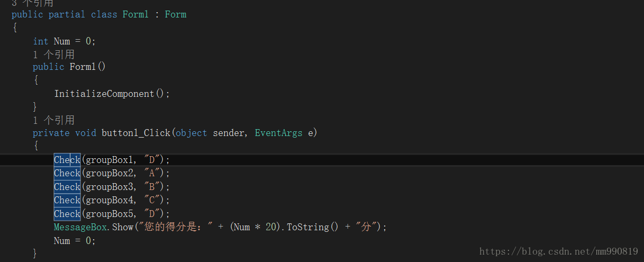Click the 'class' keyword

click(x=104, y=14)
